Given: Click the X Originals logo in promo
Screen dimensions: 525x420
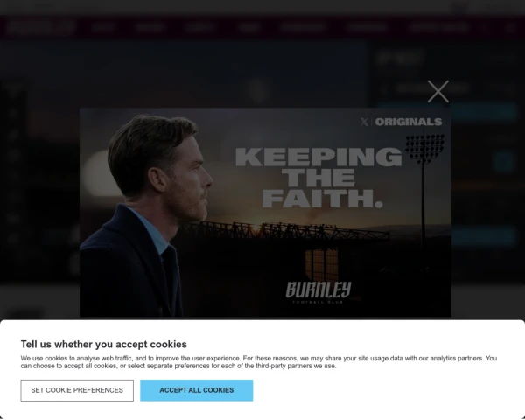Looking at the screenshot, I should coord(401,122).
